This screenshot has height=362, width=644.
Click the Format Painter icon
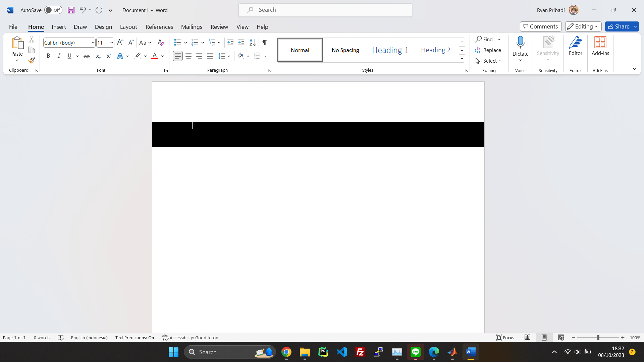click(32, 61)
